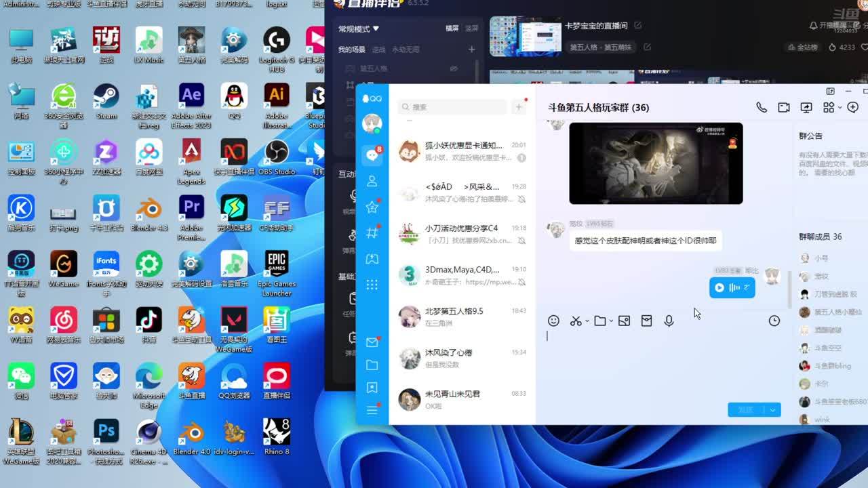868x488 pixels.
Task: Select the 我的场景 scenes tab
Action: 351,49
